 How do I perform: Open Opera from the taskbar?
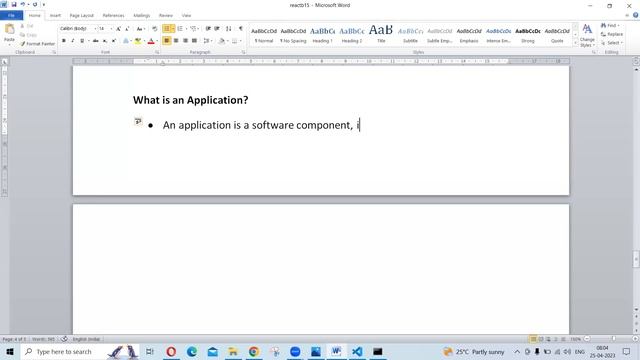171,351
